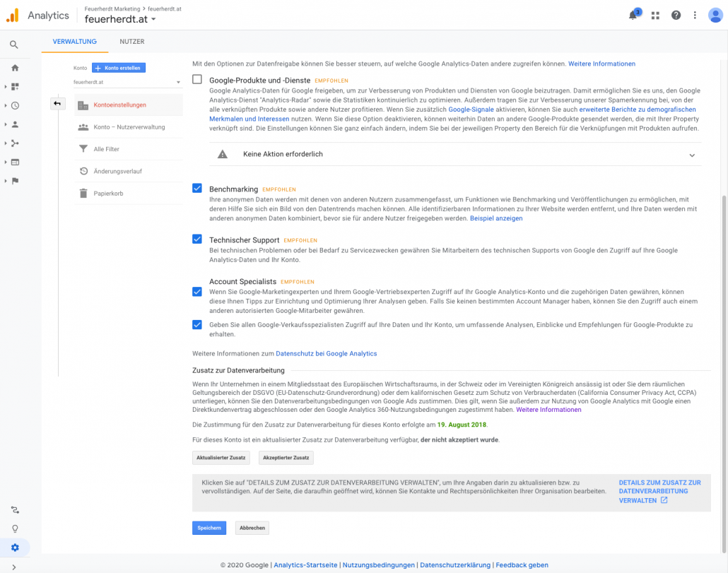Image resolution: width=728 pixels, height=573 pixels.
Task: Select Kontoeinstellungen menu item
Action: (x=129, y=105)
